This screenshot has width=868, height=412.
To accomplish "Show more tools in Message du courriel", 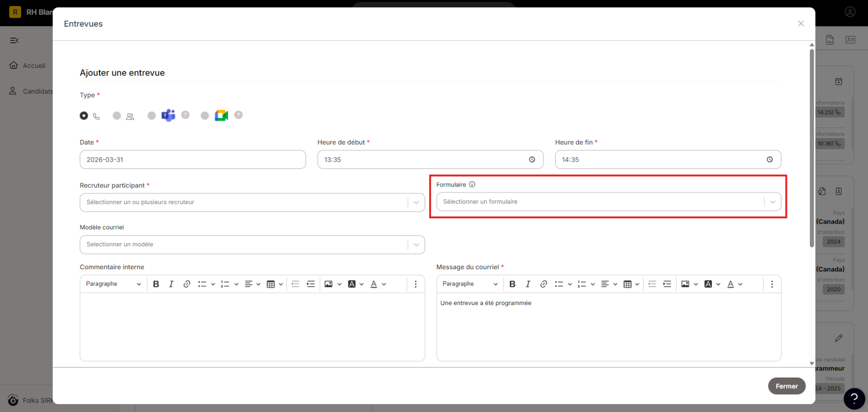I will click(772, 284).
